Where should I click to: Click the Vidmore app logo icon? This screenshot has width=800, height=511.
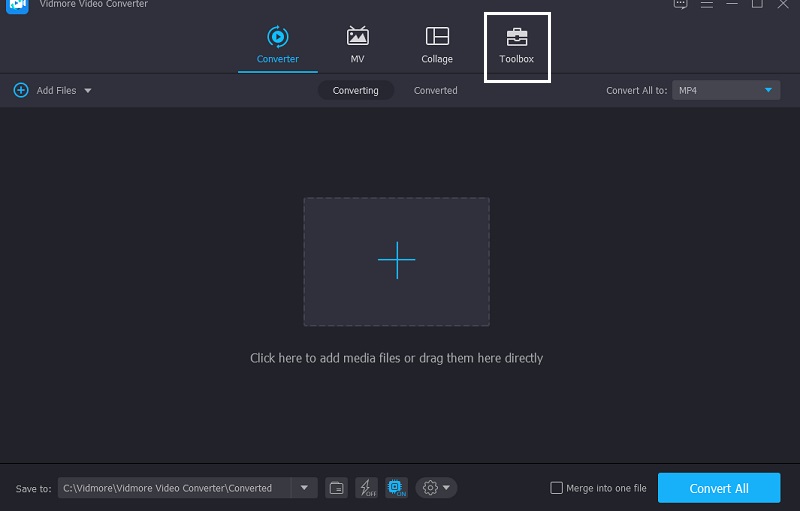point(17,4)
